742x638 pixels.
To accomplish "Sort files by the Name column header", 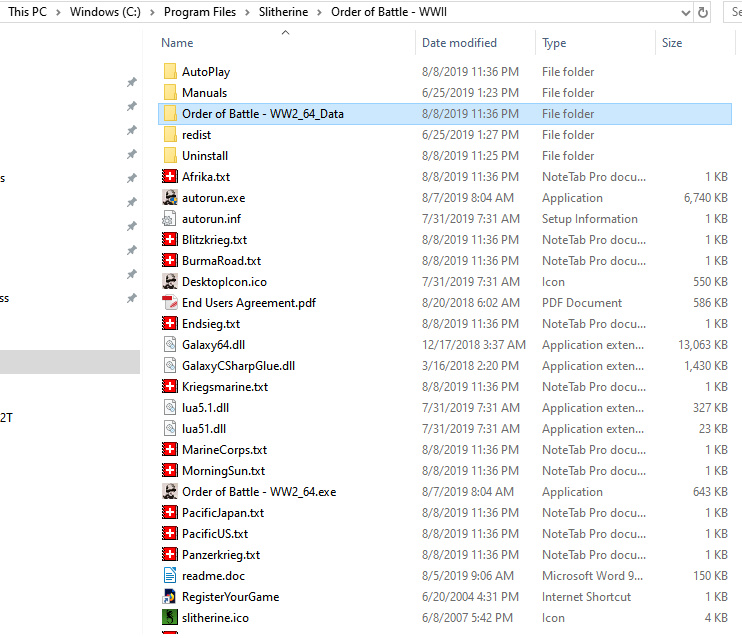I will tap(177, 43).
